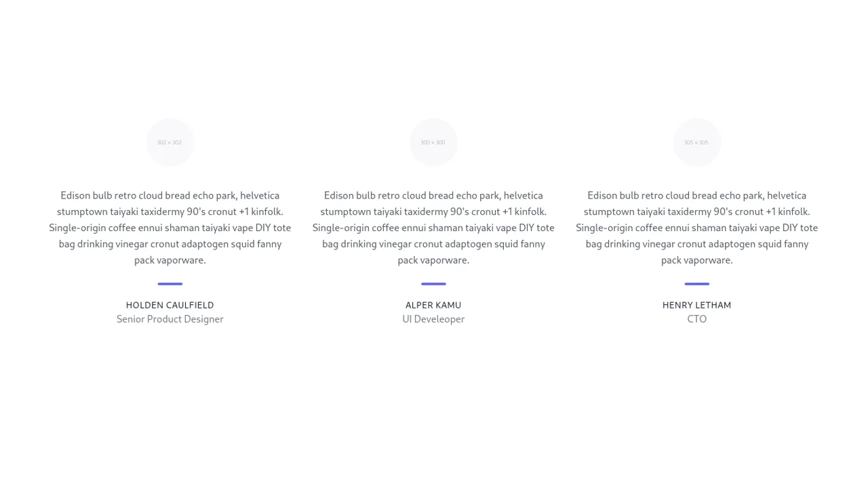The image size is (868, 488).
Task: Click Holden Caulfield's 302 × 302 avatar placeholder
Action: tap(170, 142)
